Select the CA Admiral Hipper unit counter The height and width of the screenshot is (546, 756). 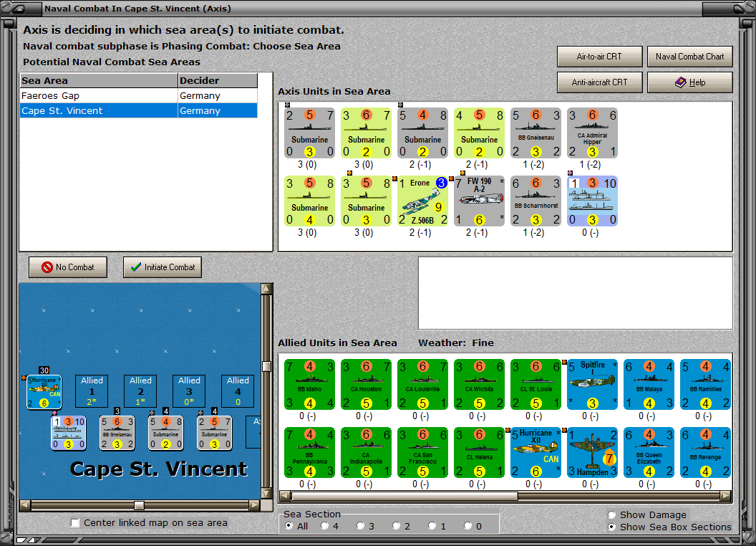click(x=592, y=133)
